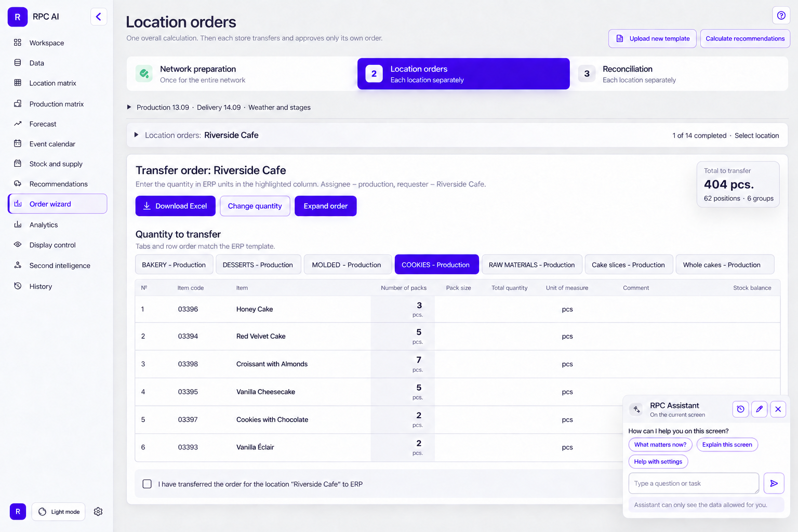Switch to BAKERY - Production tab
This screenshot has height=532, width=798.
coord(174,264)
